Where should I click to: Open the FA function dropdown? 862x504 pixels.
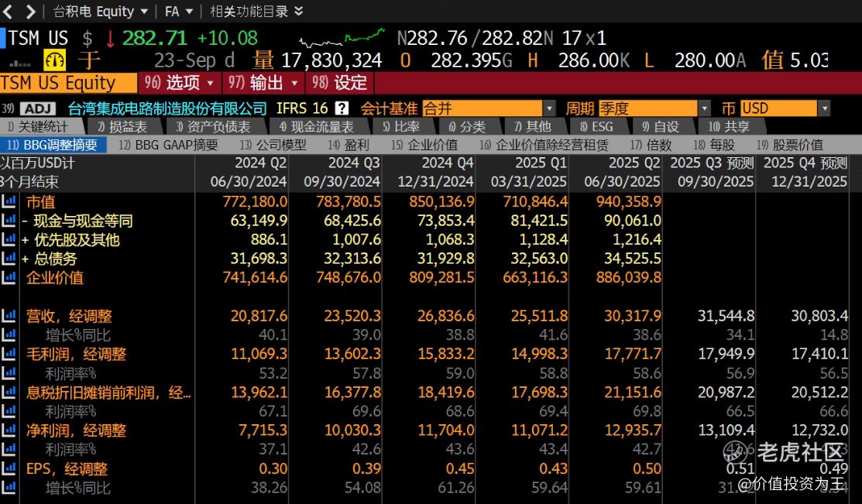tap(179, 11)
